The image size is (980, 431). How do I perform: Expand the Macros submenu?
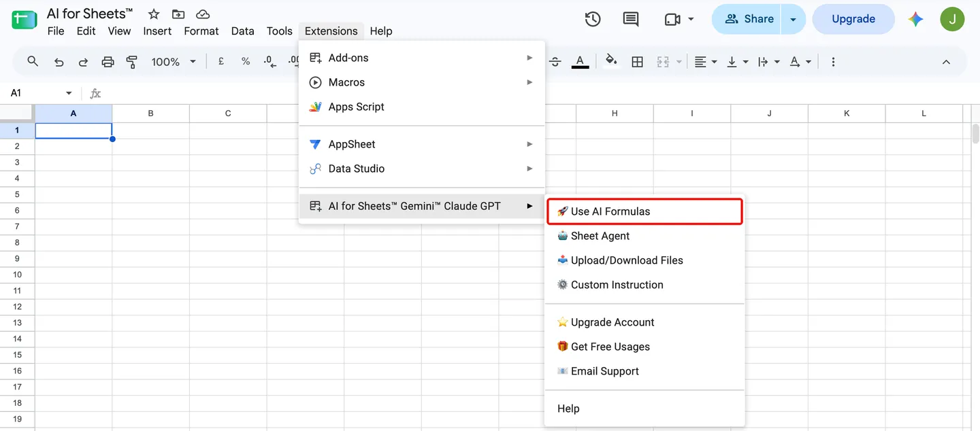point(422,82)
